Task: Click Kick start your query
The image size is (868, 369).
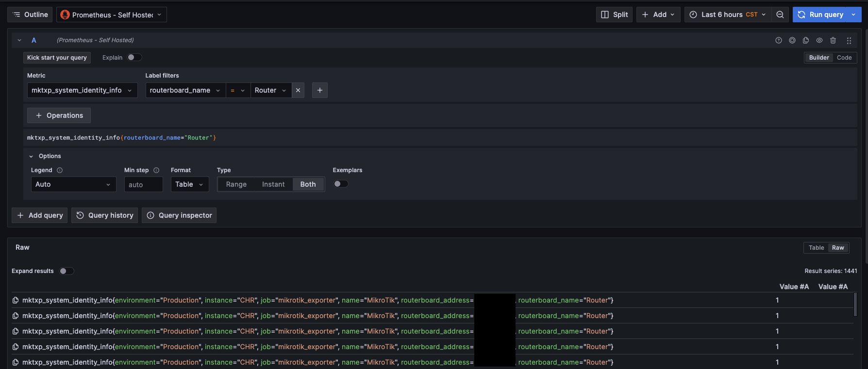Action: point(57,58)
